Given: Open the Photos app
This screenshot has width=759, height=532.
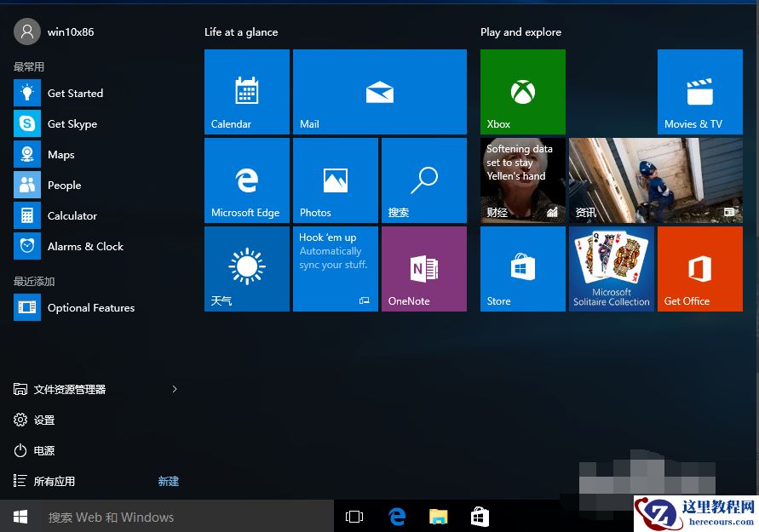Looking at the screenshot, I should (x=335, y=180).
